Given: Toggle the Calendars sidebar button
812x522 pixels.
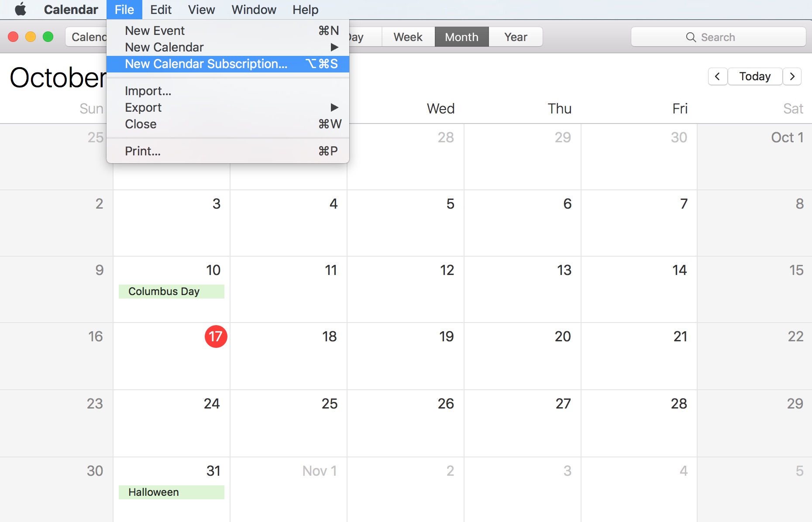Looking at the screenshot, I should pyautogui.click(x=86, y=37).
